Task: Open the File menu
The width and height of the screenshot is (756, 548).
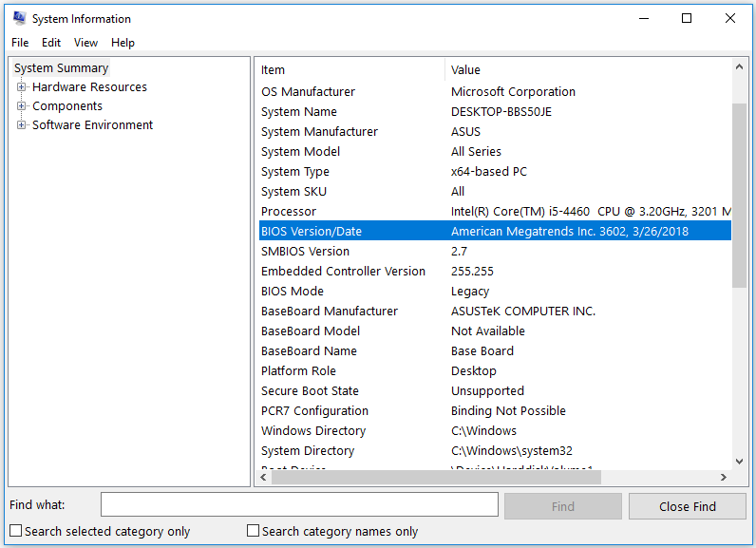Action: tap(20, 43)
